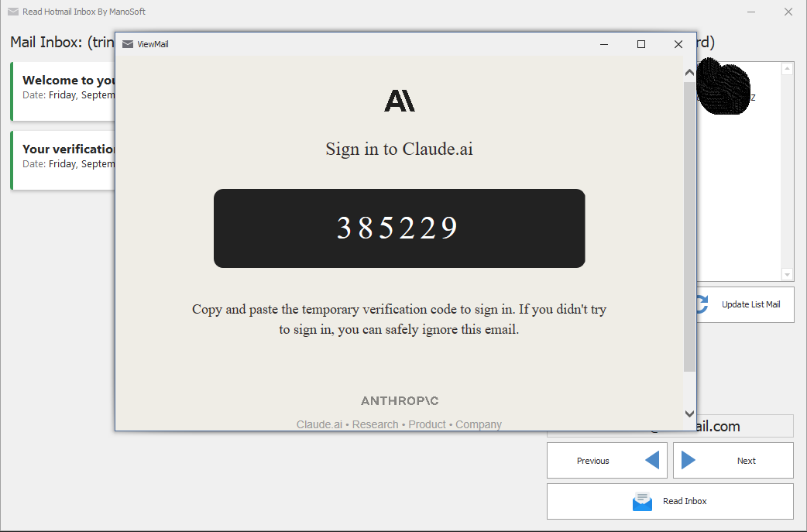
Task: Open the 'Your verification' mail card
Action: [63, 160]
